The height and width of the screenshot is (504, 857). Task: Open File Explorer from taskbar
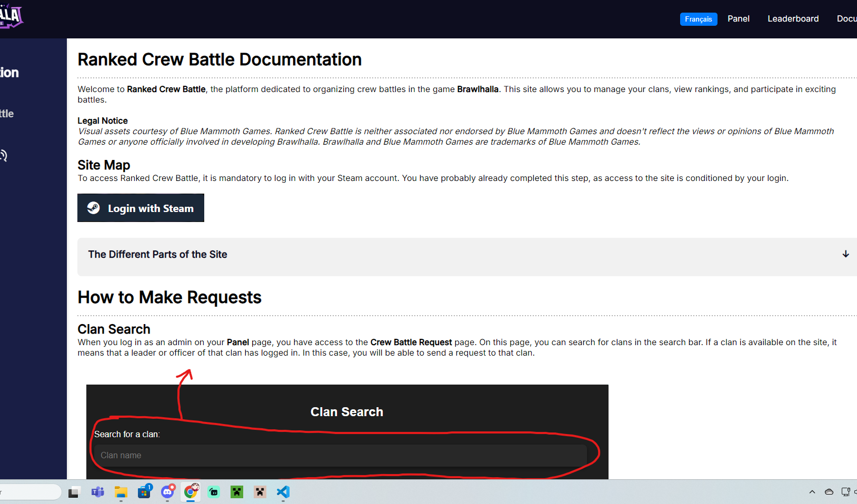[x=121, y=492]
